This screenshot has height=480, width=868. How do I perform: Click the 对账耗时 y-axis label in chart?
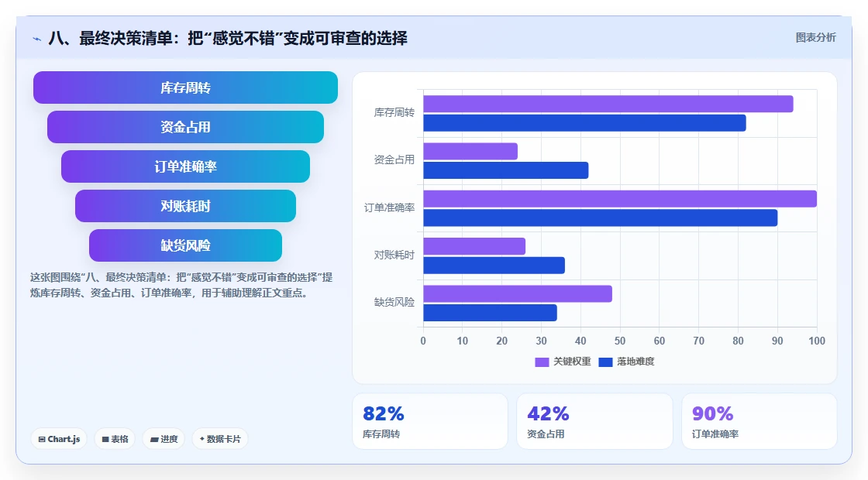point(394,255)
